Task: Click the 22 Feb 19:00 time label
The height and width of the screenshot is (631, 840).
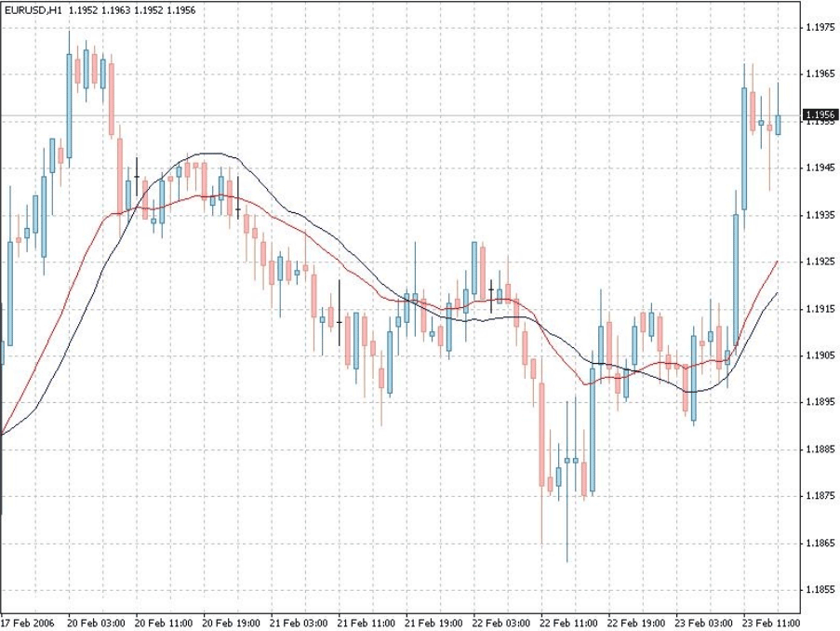Action: pos(636,623)
